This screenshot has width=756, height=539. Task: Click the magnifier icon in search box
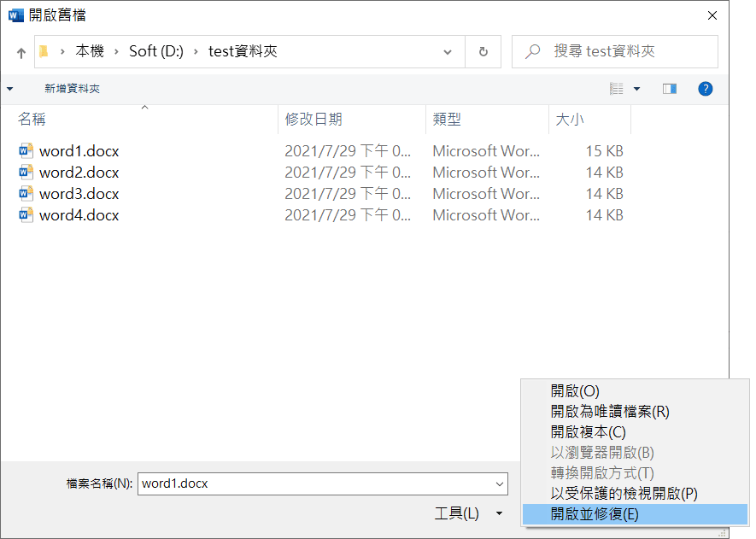(533, 51)
